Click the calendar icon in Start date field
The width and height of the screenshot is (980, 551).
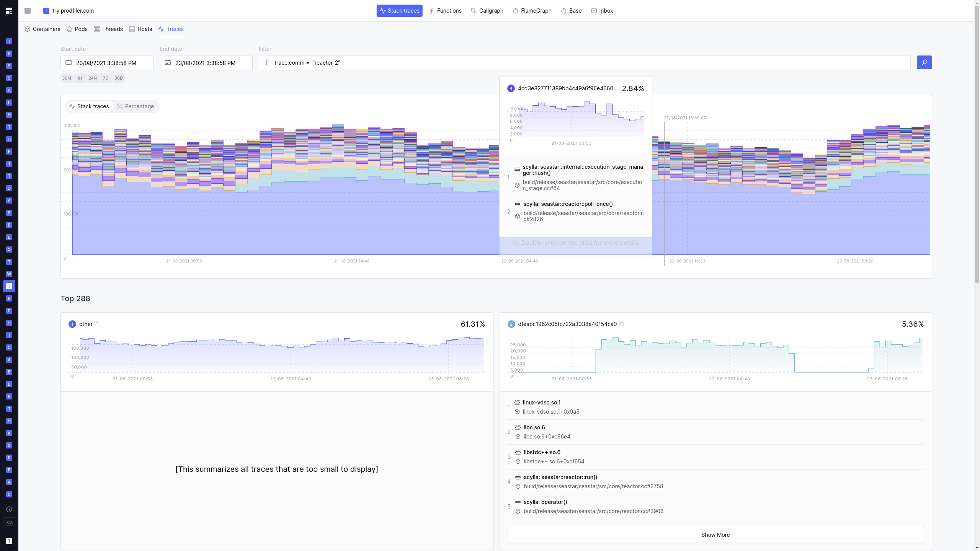point(69,62)
